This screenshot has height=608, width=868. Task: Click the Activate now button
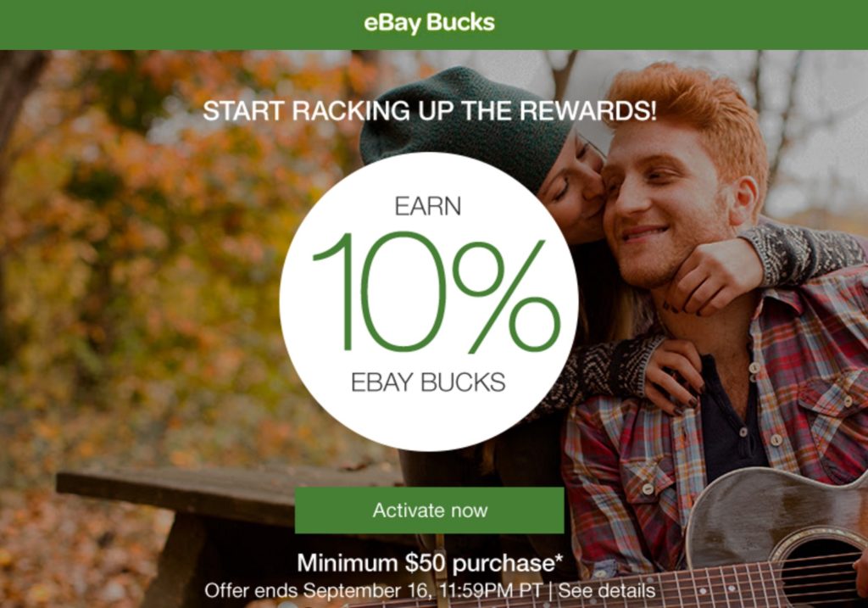pyautogui.click(x=429, y=510)
